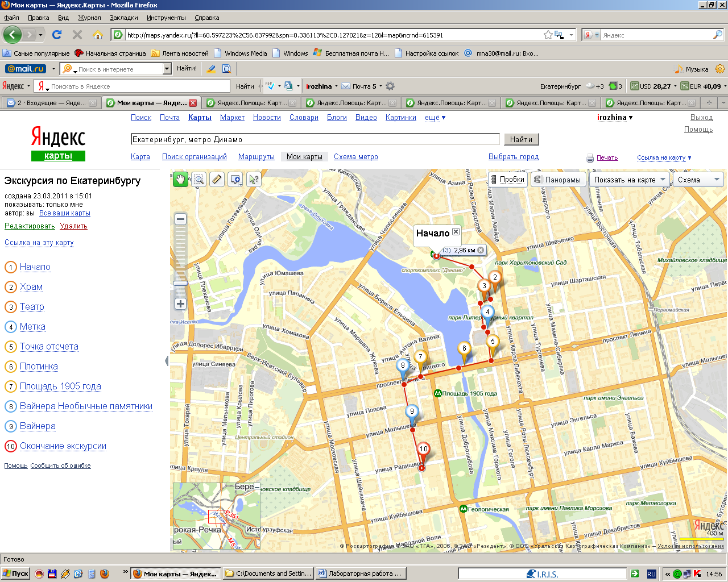
Task: Click the Yandex search magnifier icon
Action: pos(718,35)
